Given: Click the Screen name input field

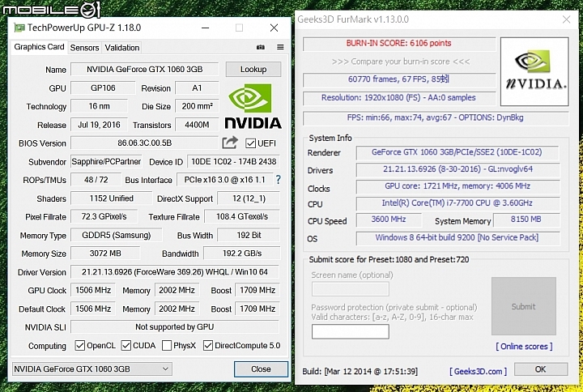Looking at the screenshot, I should coord(351,289).
